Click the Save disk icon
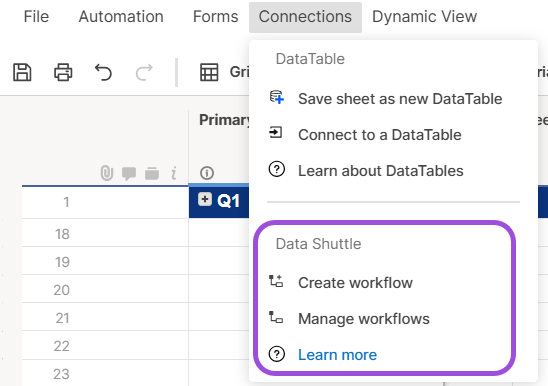Image resolution: width=548 pixels, height=386 pixels. pyautogui.click(x=22, y=72)
